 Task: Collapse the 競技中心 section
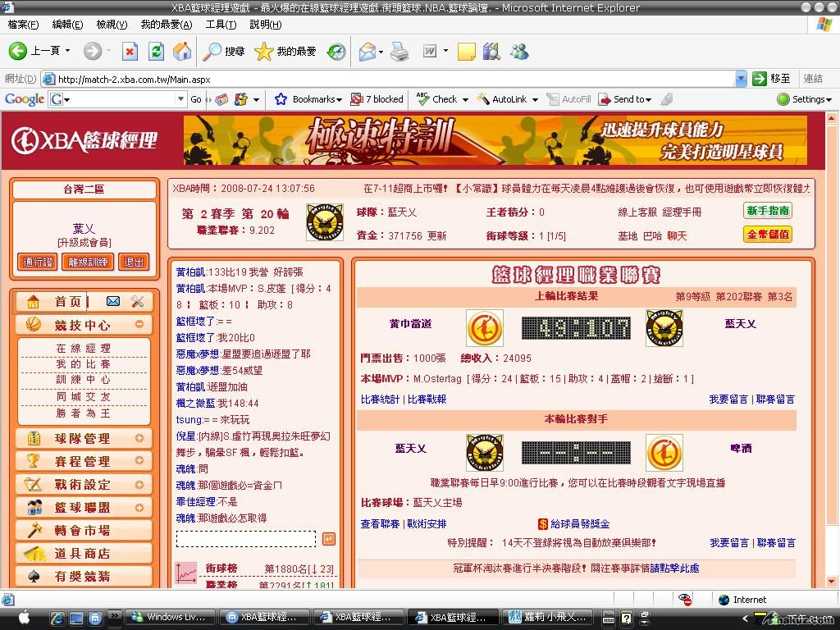139,324
